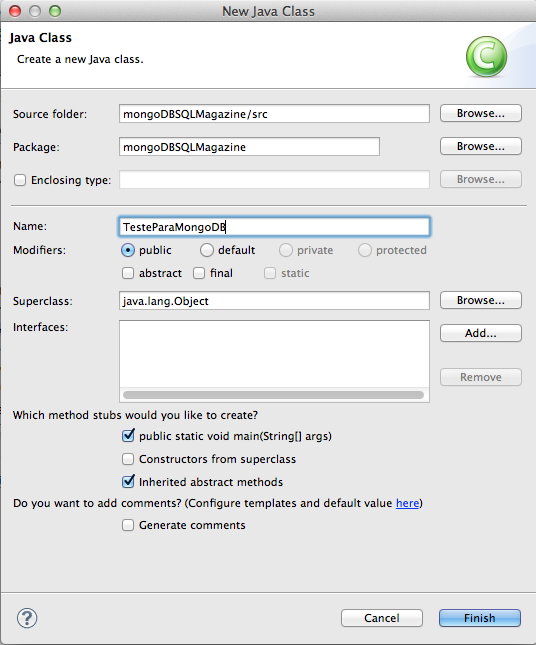Click the green Java class icon

pyautogui.click(x=486, y=57)
